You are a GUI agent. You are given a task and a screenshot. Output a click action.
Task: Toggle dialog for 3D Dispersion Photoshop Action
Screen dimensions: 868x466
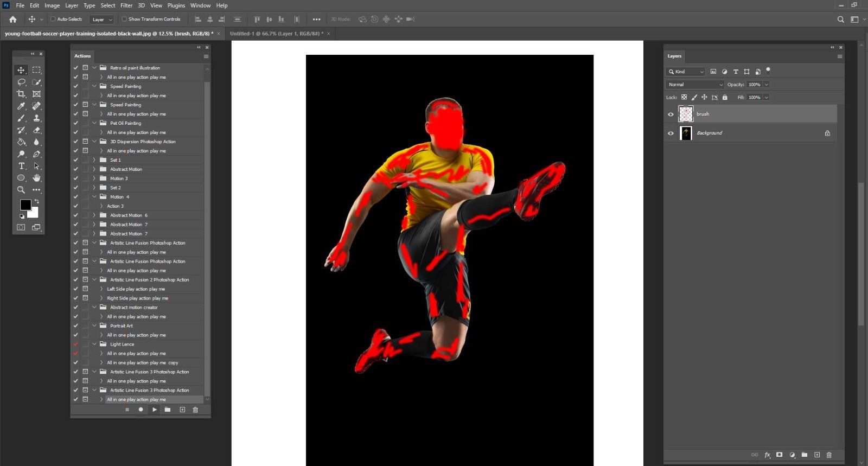pyautogui.click(x=85, y=142)
